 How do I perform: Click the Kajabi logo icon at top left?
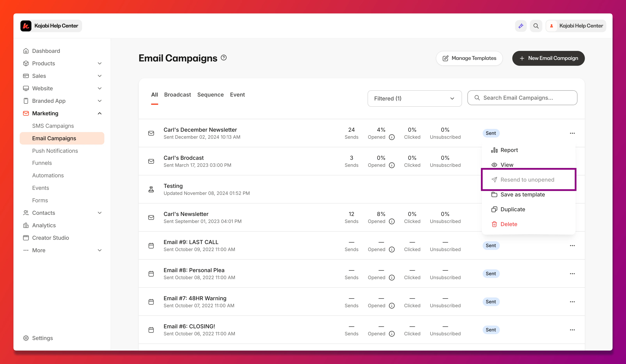click(26, 26)
